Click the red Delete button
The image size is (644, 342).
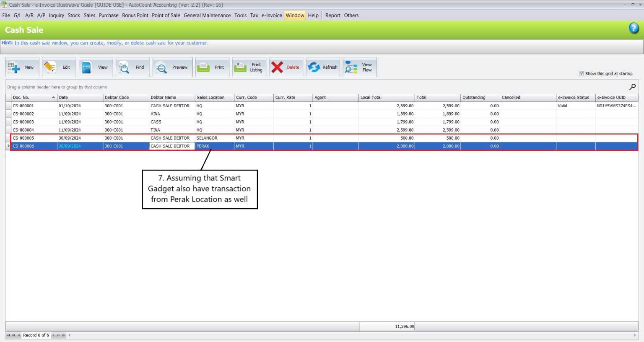286,67
